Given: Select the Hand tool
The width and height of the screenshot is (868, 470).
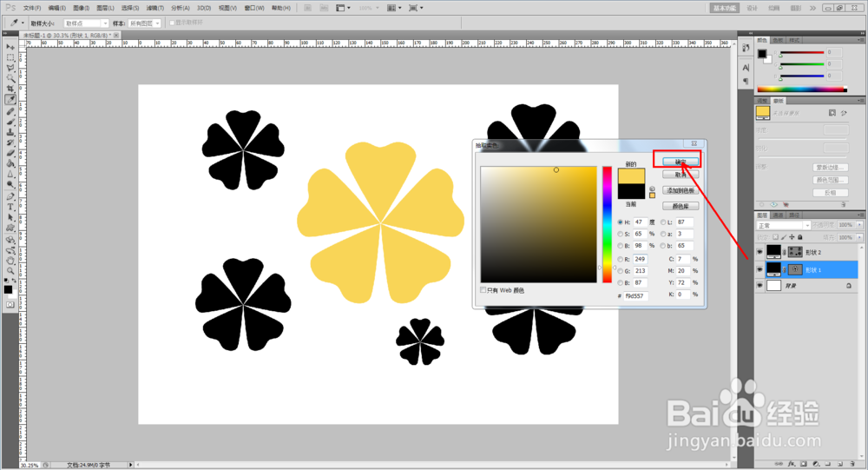Looking at the screenshot, I should pyautogui.click(x=10, y=261).
